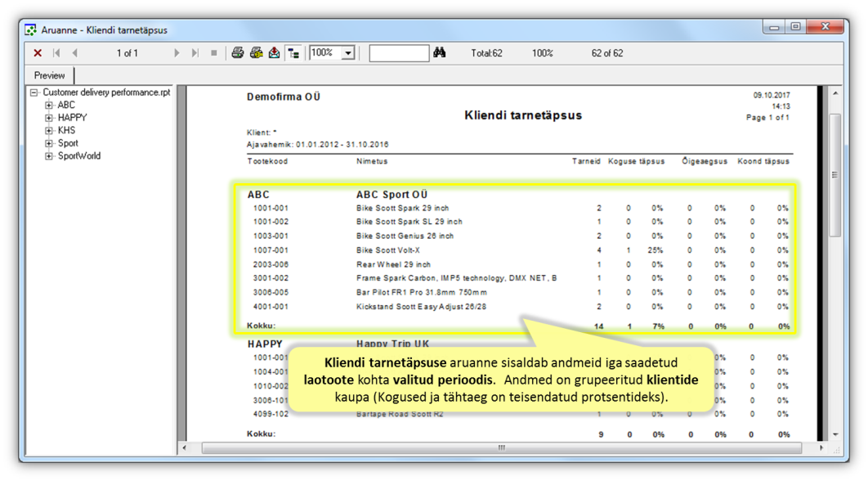The image size is (868, 481).
Task: Click the "Page 1 of 1" report text
Action: click(767, 118)
